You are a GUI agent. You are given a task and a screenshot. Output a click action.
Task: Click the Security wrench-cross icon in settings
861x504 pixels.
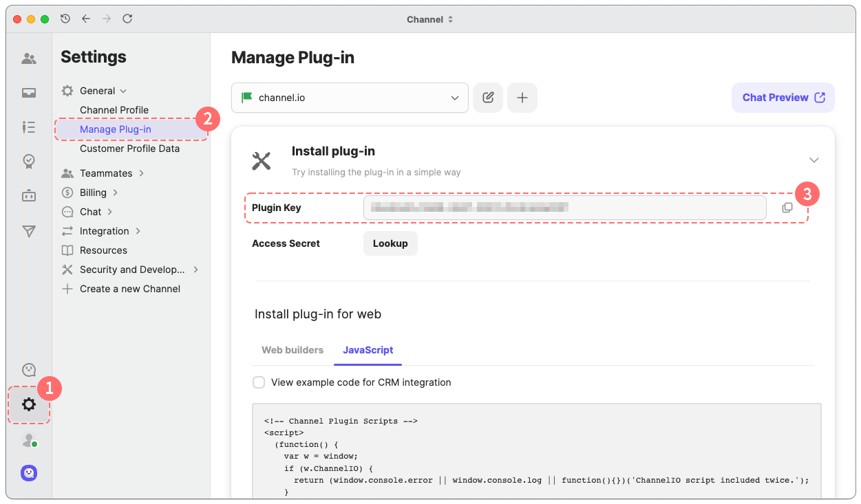[x=67, y=270]
